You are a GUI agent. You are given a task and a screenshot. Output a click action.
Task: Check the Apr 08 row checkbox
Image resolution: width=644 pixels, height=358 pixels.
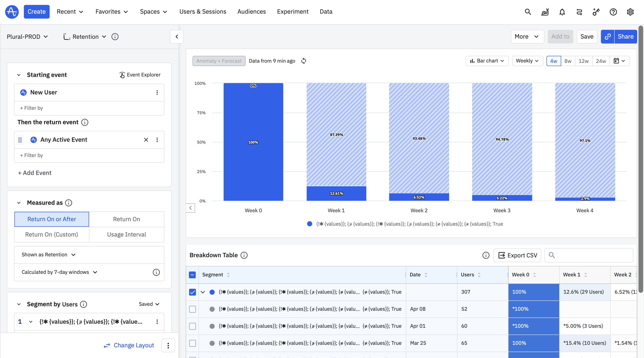[192, 309]
